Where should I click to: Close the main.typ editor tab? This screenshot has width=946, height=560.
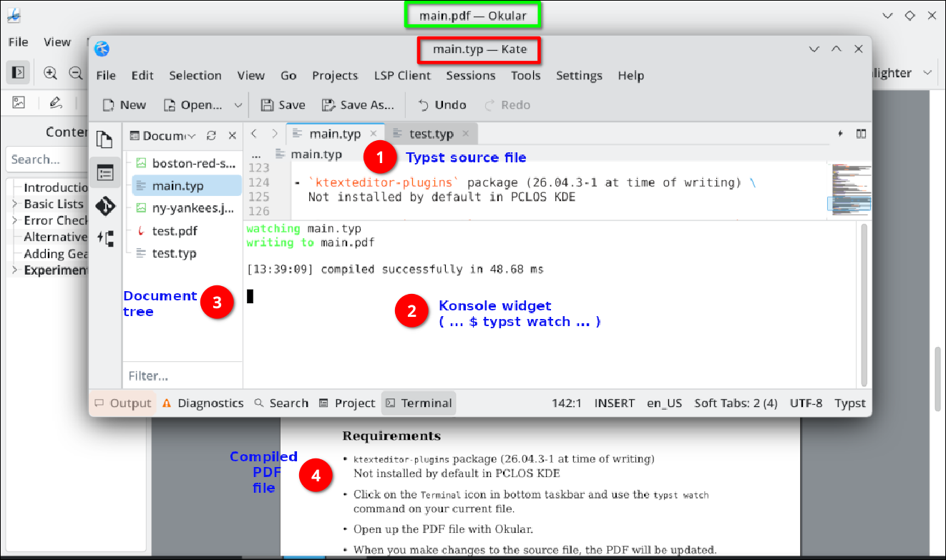[373, 134]
